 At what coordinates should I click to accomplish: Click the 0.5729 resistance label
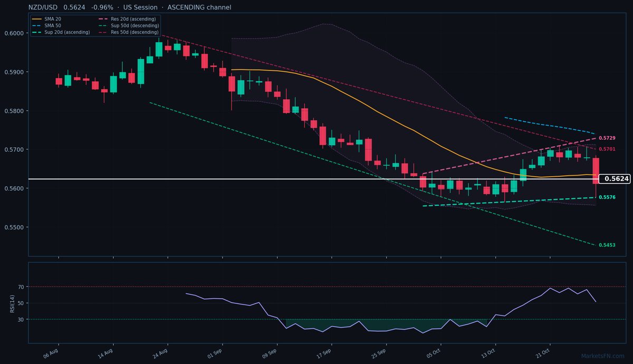coord(607,138)
